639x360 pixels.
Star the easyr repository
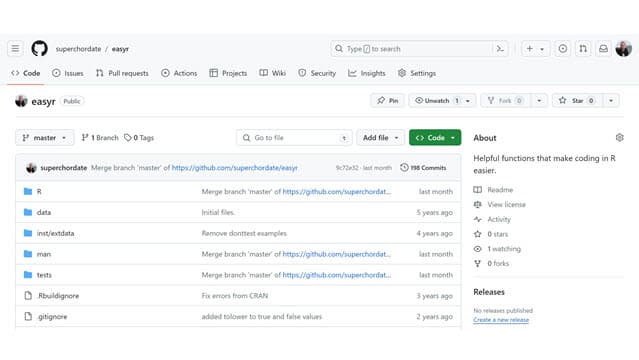pyautogui.click(x=577, y=101)
